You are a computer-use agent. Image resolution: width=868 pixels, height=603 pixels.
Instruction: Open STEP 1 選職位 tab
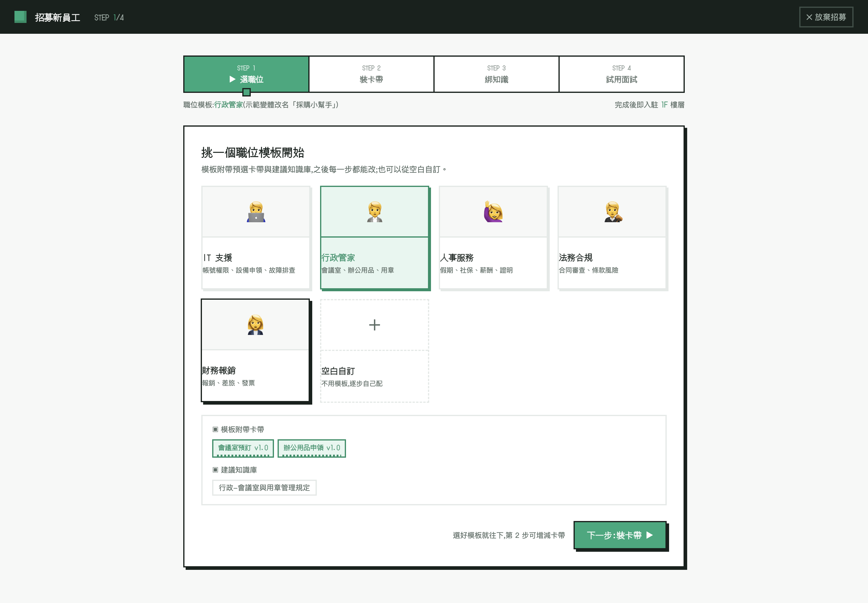246,74
